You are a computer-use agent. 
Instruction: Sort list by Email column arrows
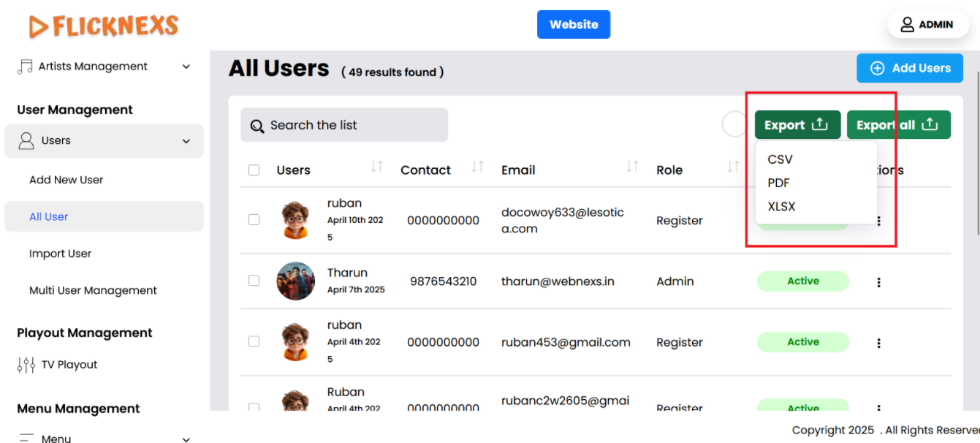633,167
